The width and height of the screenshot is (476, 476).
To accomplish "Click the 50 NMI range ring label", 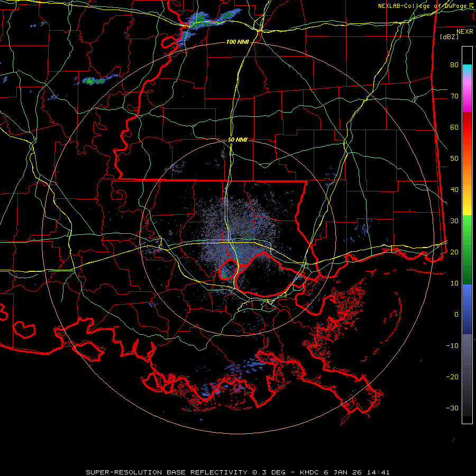I will (x=237, y=140).
